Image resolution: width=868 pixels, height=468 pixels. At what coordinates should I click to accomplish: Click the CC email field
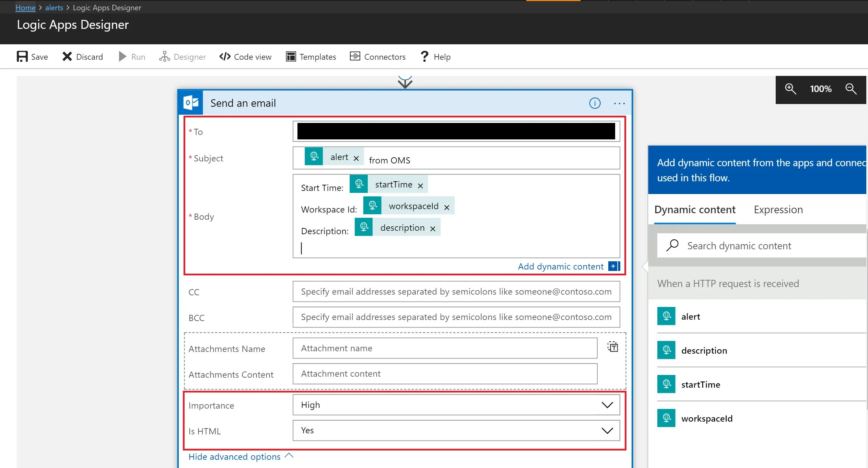pyautogui.click(x=456, y=292)
